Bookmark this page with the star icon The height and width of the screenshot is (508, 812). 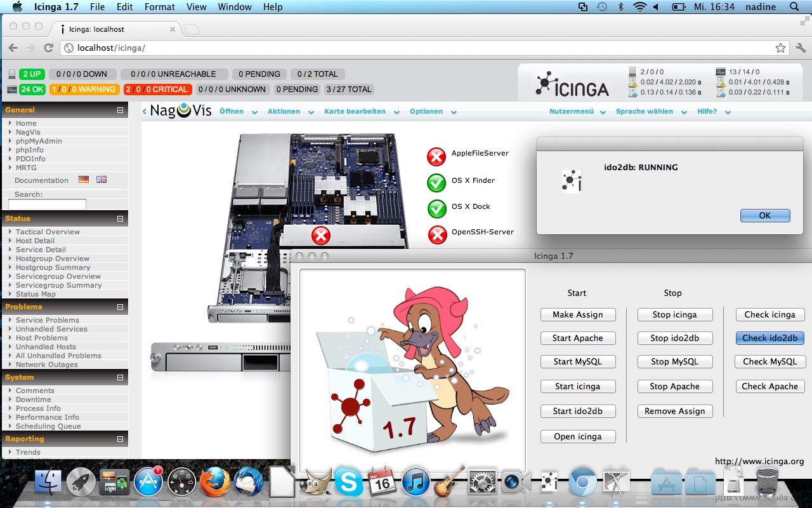(780, 48)
